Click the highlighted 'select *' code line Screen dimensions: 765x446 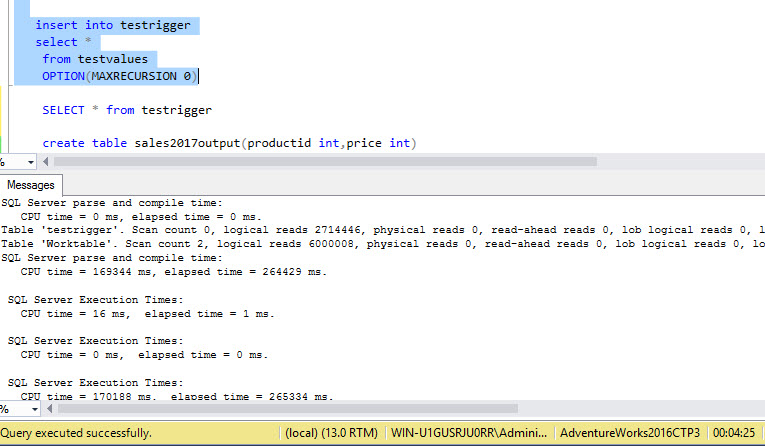click(x=63, y=42)
